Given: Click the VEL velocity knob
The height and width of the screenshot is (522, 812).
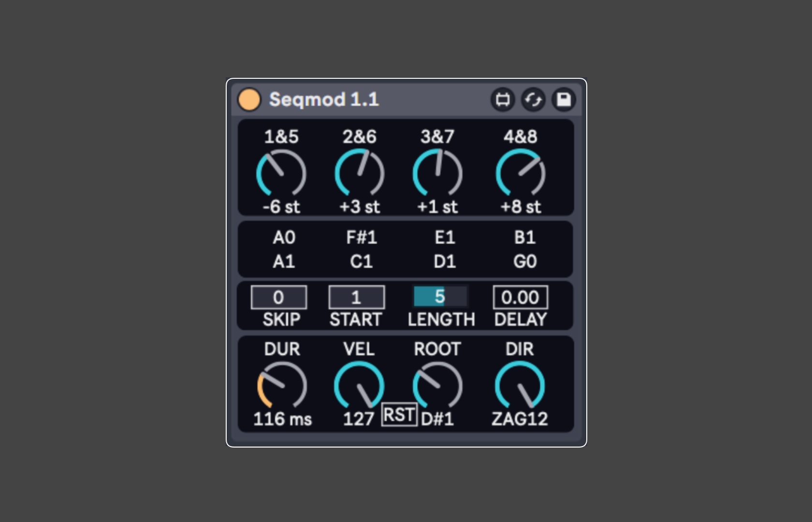Looking at the screenshot, I should click(359, 386).
